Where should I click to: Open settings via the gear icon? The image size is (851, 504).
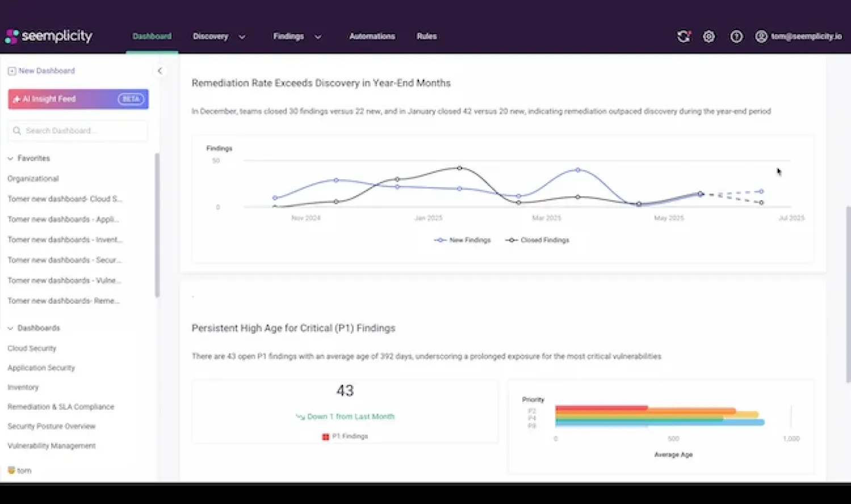click(709, 36)
